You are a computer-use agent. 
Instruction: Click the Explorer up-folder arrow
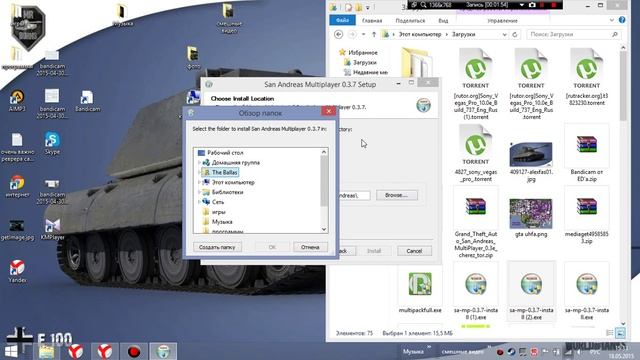pyautogui.click(x=374, y=34)
